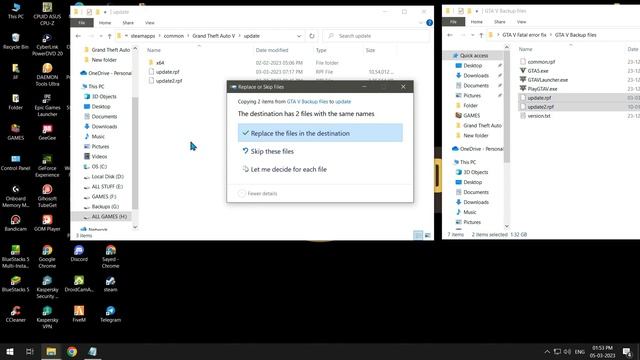Viewport: 640px width, 360px height.
Task: Launch Bandicam desktop shortcut
Action: 16,223
